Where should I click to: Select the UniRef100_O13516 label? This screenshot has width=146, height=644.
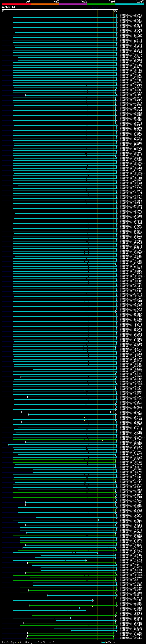(x=131, y=409)
